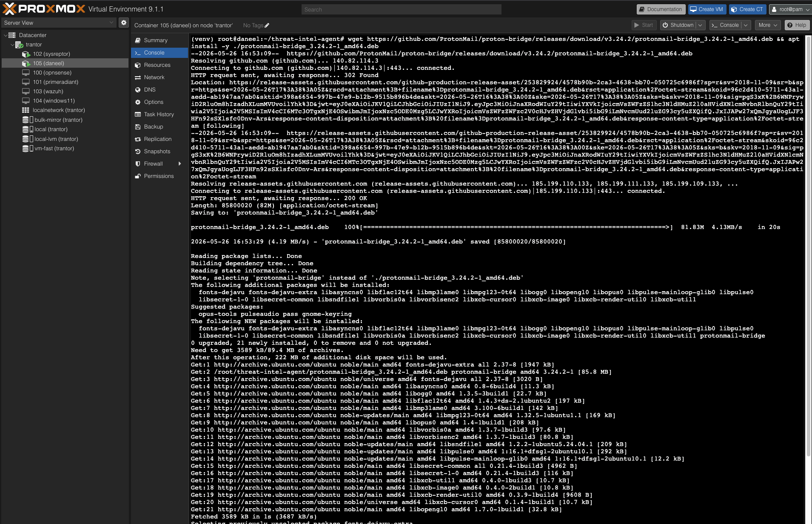Collapse the trantor node

(x=12, y=45)
